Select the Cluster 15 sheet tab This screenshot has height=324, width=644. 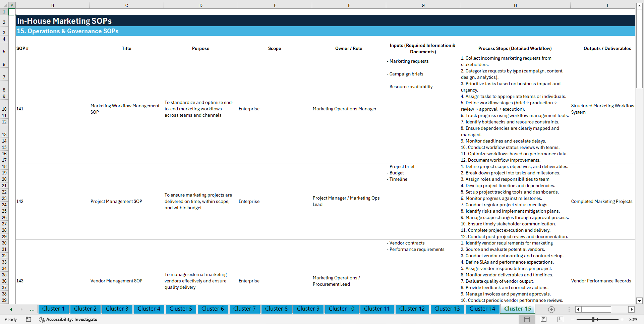click(x=518, y=309)
